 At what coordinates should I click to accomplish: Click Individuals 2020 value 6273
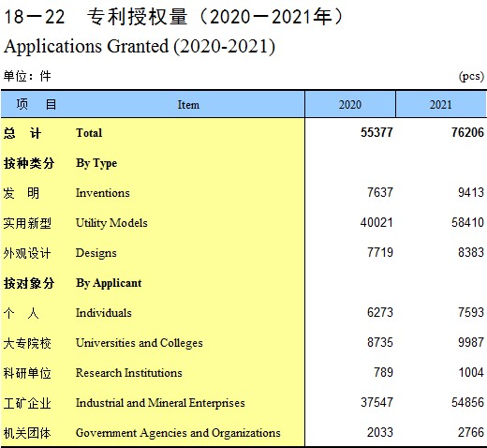coord(380,312)
